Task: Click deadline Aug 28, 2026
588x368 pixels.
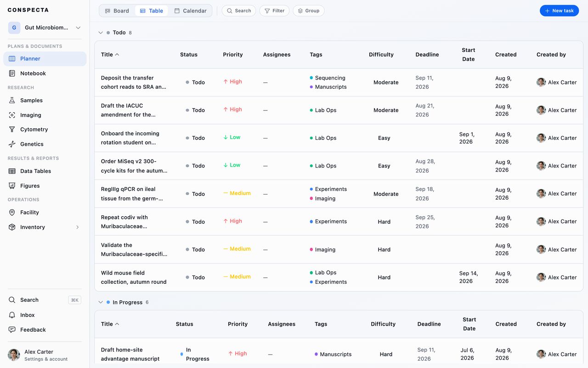Action: (425, 166)
